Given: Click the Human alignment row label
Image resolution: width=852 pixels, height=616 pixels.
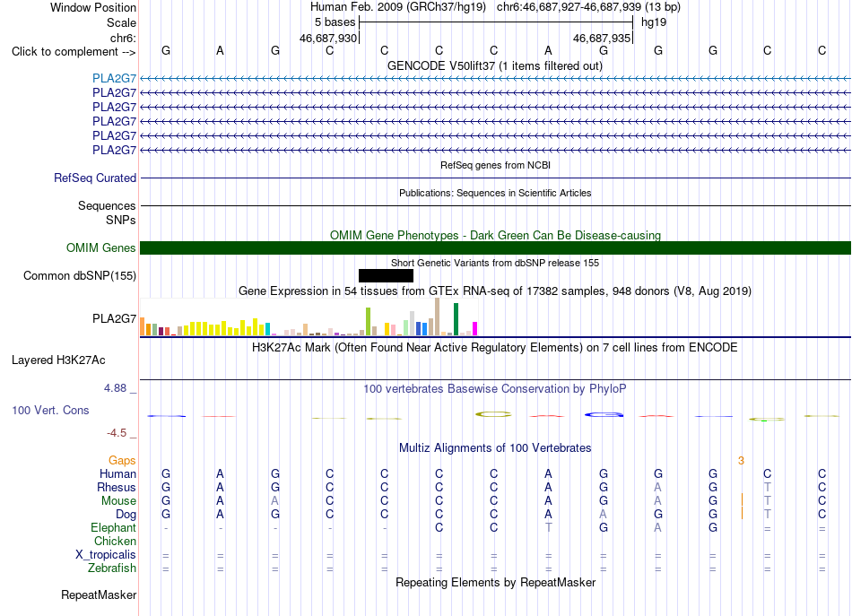Looking at the screenshot, I should tap(117, 474).
